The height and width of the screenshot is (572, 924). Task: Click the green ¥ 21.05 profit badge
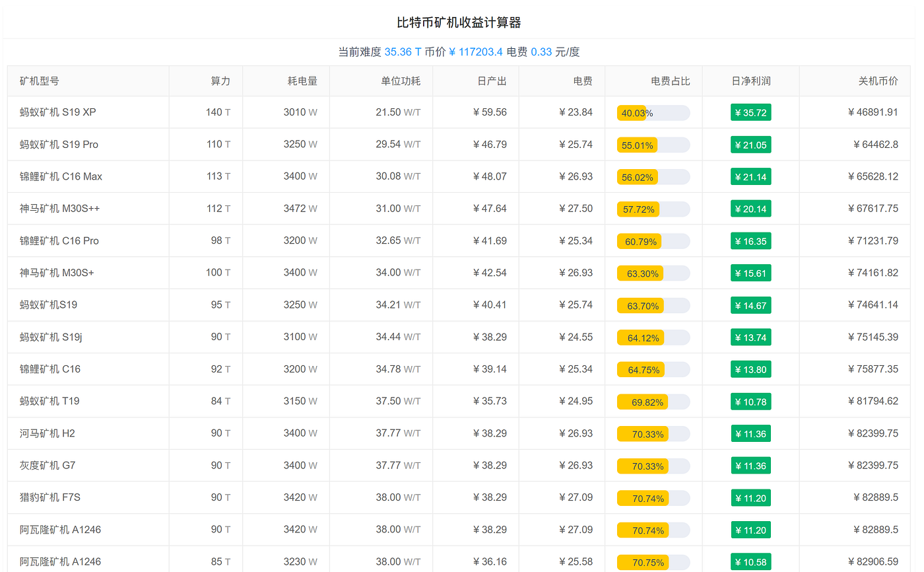[x=751, y=145]
